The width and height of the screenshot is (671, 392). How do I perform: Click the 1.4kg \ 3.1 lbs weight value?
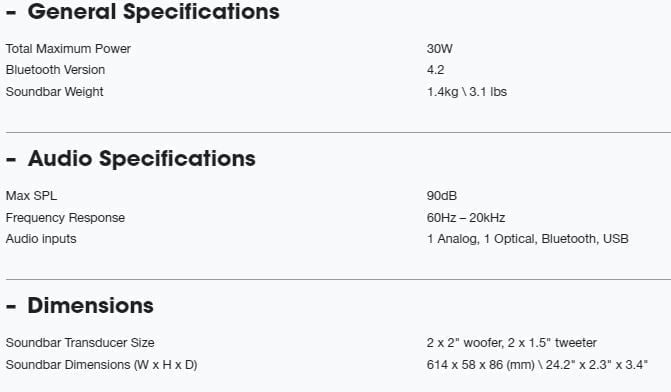point(466,92)
